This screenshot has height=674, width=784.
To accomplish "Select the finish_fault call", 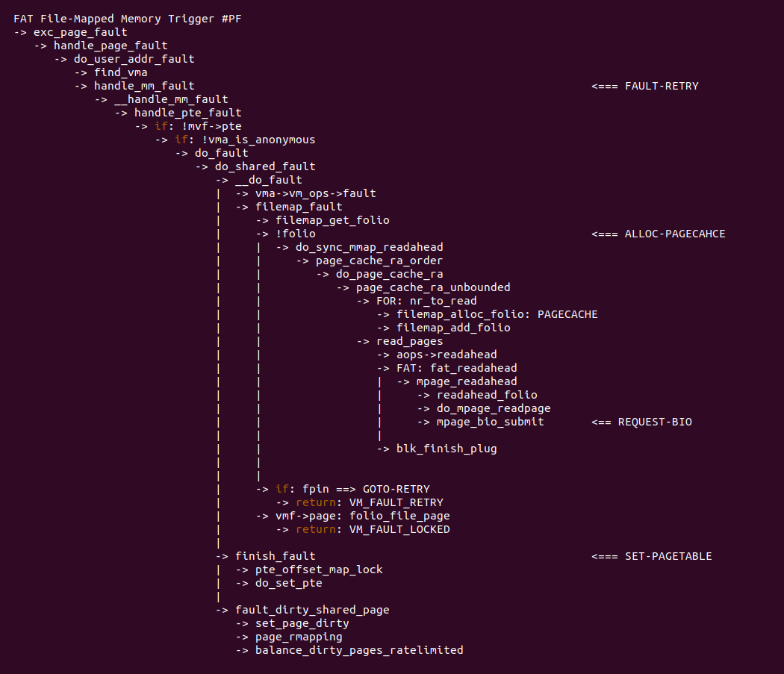I will pos(275,556).
